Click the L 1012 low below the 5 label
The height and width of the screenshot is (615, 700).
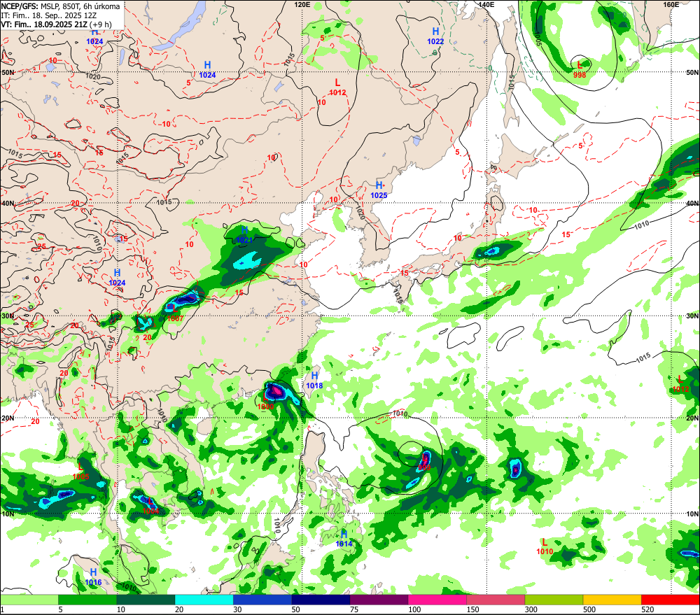[x=337, y=87]
